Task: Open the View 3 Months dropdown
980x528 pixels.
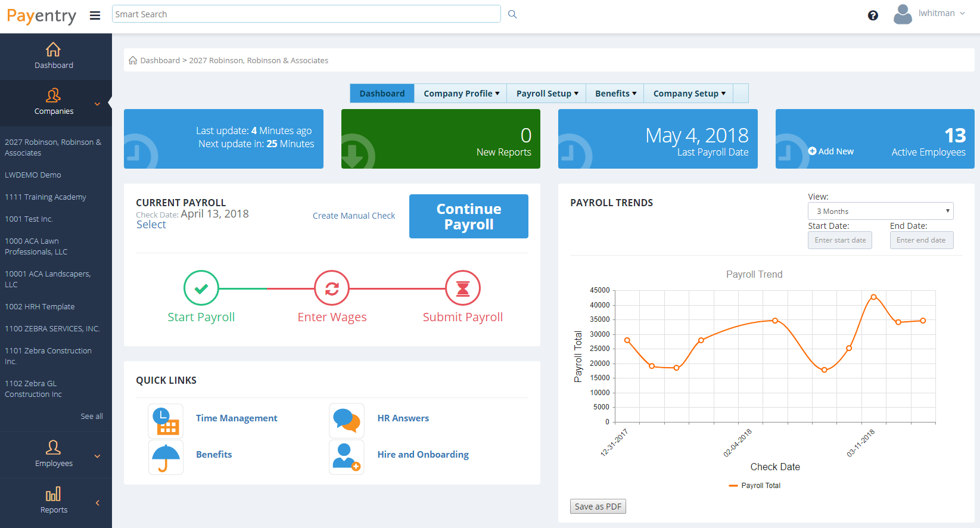Action: [x=880, y=211]
